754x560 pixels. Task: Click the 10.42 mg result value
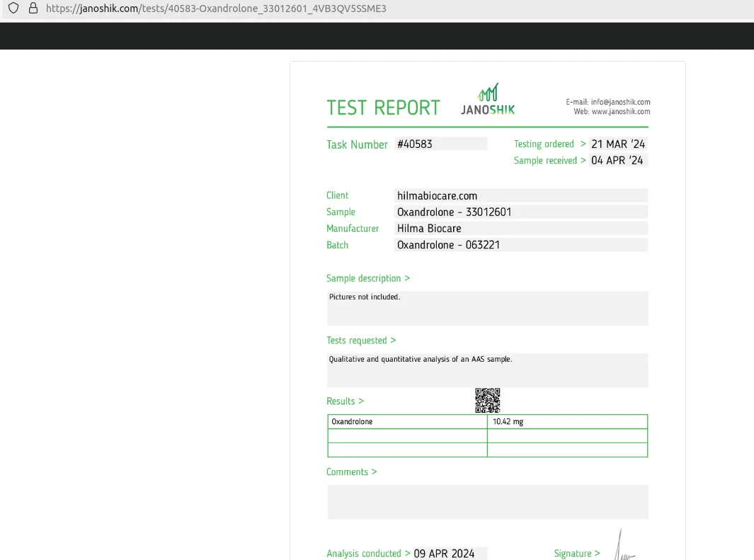[508, 422]
